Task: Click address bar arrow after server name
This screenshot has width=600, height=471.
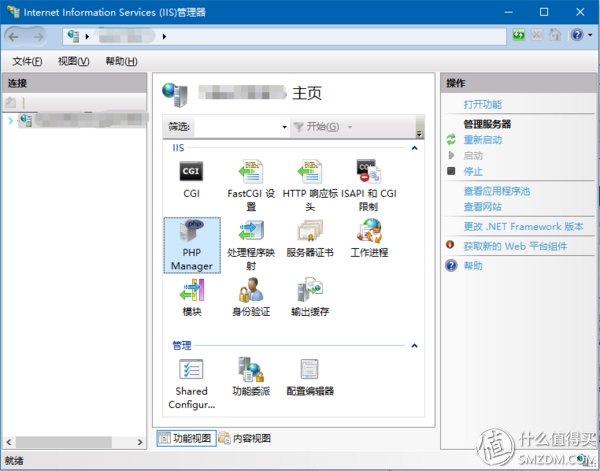Action: (x=165, y=37)
